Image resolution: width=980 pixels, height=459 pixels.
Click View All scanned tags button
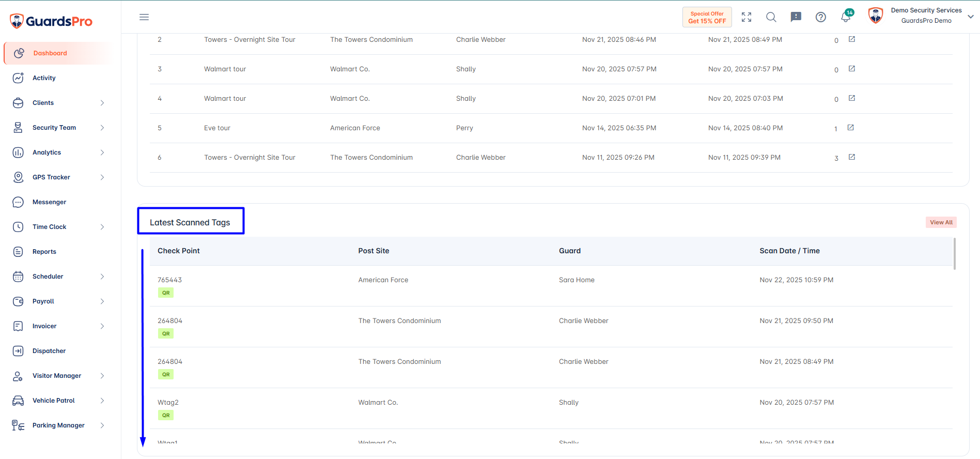941,222
